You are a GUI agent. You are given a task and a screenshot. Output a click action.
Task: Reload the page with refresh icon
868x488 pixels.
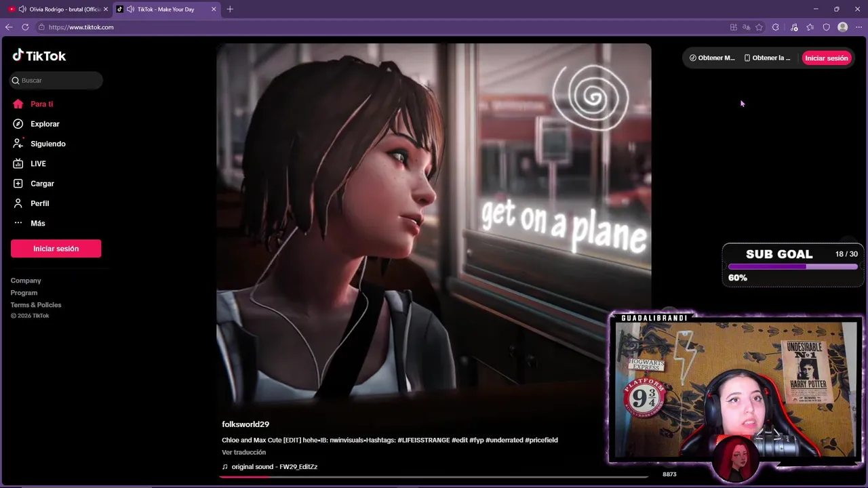(x=25, y=27)
